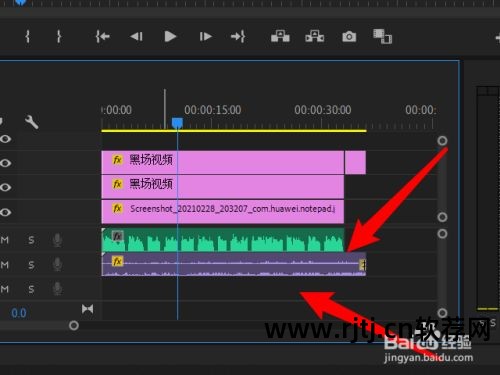The image size is (500, 375).
Task: Toggle eye for lower 黑场视频 track
Action: pyautogui.click(x=5, y=187)
